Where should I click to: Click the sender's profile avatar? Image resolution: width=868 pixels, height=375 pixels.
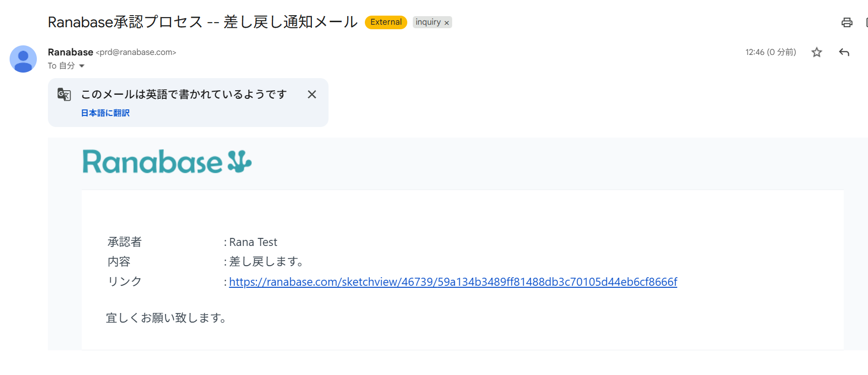coord(23,59)
